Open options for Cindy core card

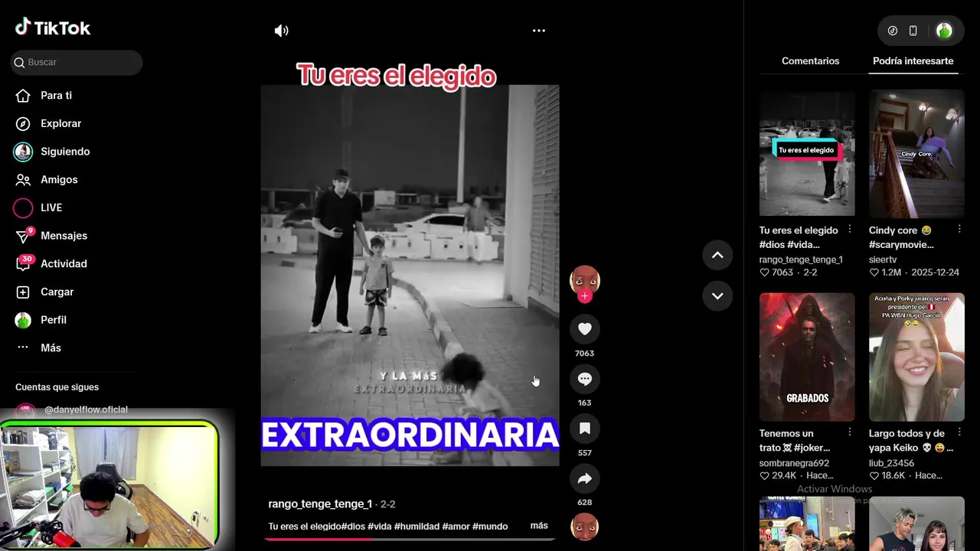coord(959,230)
